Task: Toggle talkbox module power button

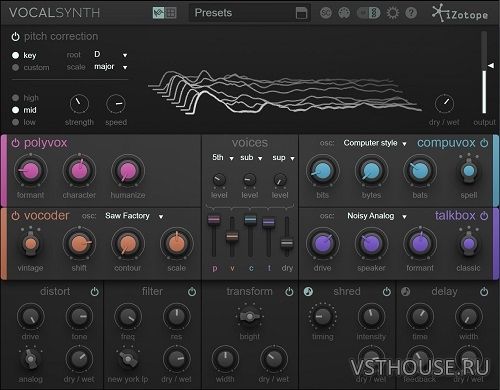Action: 484,216
